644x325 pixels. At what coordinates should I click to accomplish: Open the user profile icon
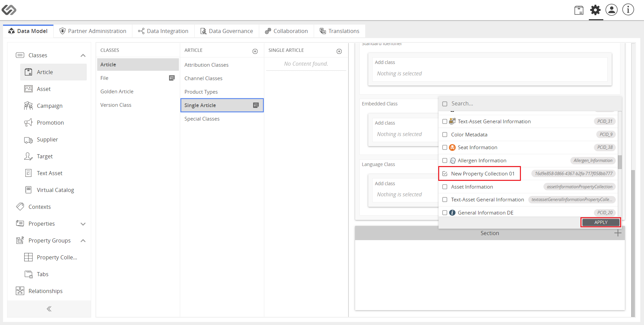coord(611,10)
